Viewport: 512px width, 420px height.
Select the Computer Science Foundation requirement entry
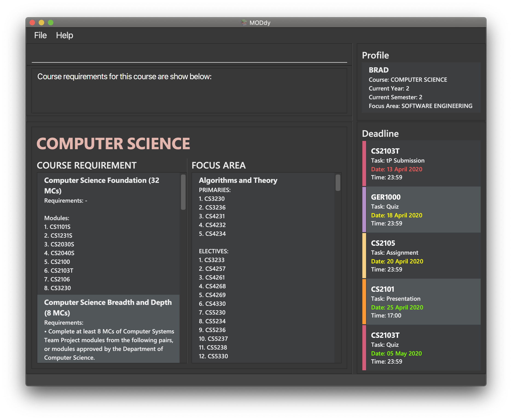tap(109, 234)
